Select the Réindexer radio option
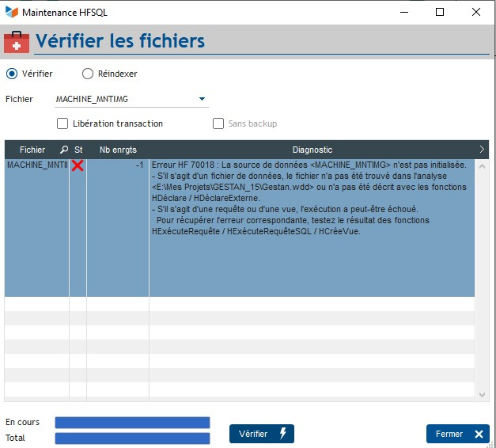The width and height of the screenshot is (496, 448). [x=88, y=74]
